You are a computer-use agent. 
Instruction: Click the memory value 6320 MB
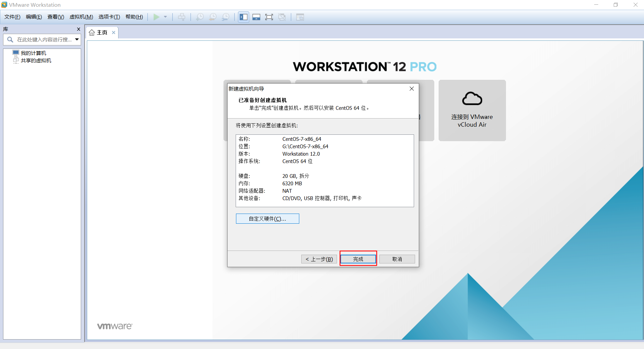pyautogui.click(x=292, y=184)
